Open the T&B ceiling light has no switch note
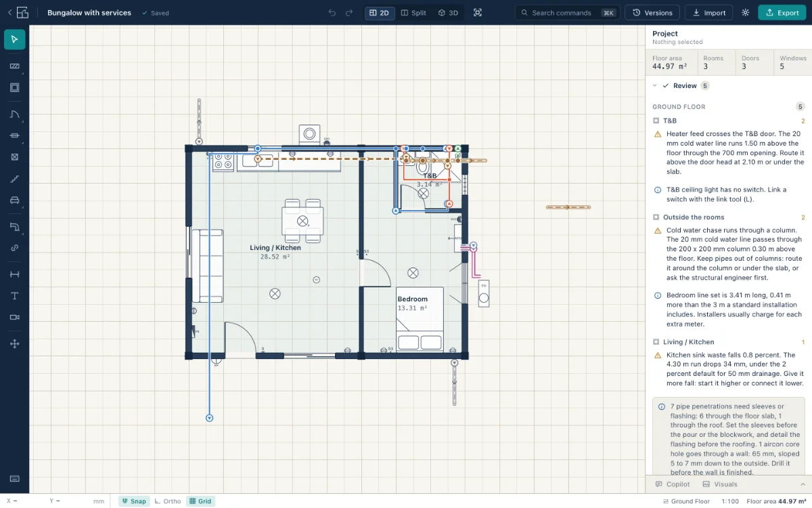Viewport: 812px width, 508px height. (729, 194)
